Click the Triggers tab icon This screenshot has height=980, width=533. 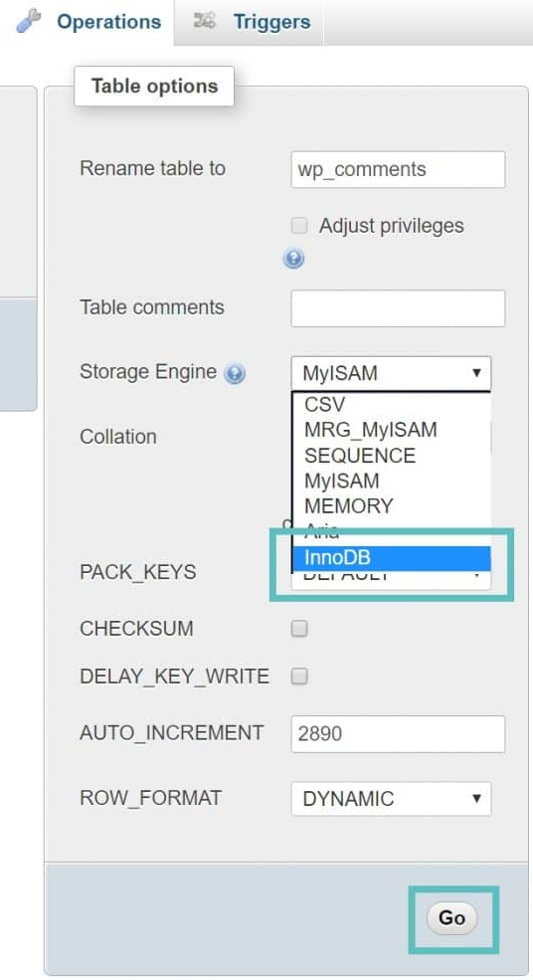point(204,21)
